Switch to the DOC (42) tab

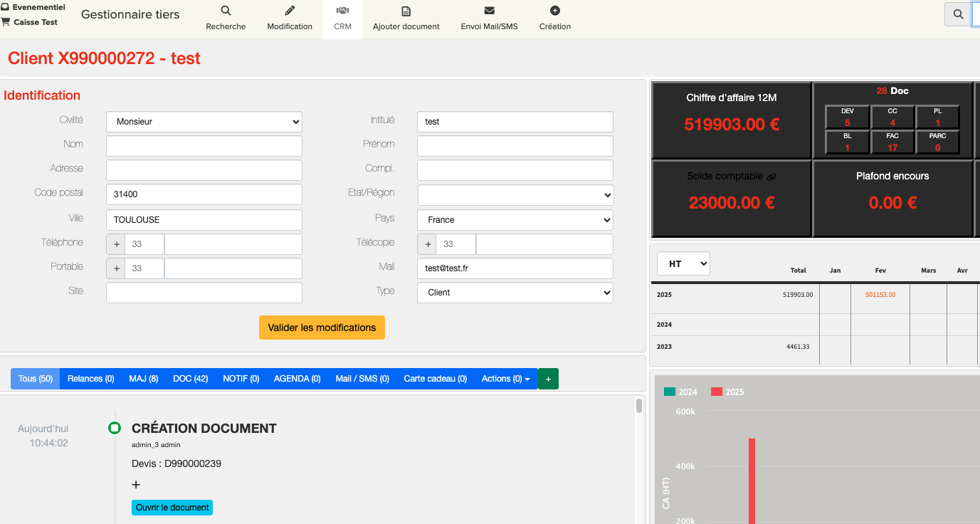[x=190, y=379]
